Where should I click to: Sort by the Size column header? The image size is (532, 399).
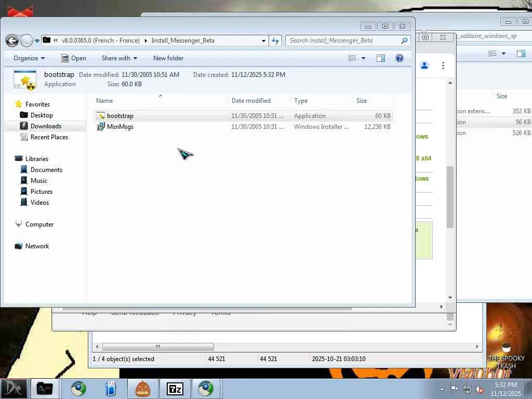click(x=373, y=100)
